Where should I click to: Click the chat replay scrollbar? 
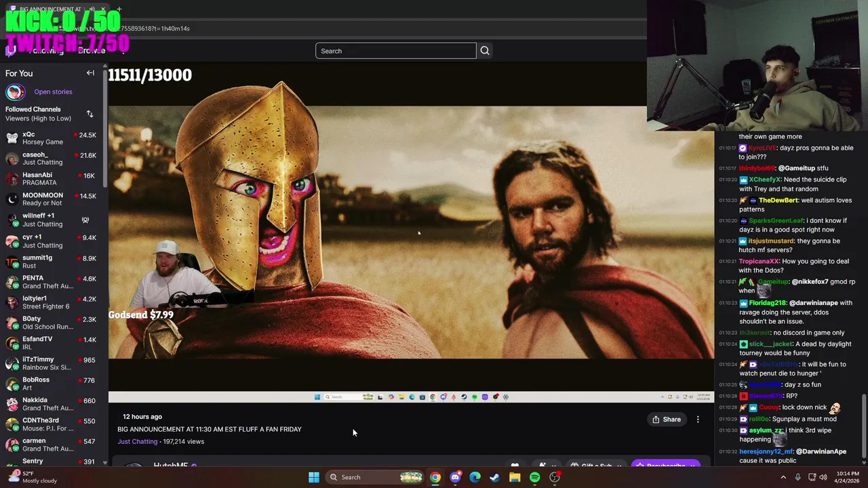click(x=863, y=426)
